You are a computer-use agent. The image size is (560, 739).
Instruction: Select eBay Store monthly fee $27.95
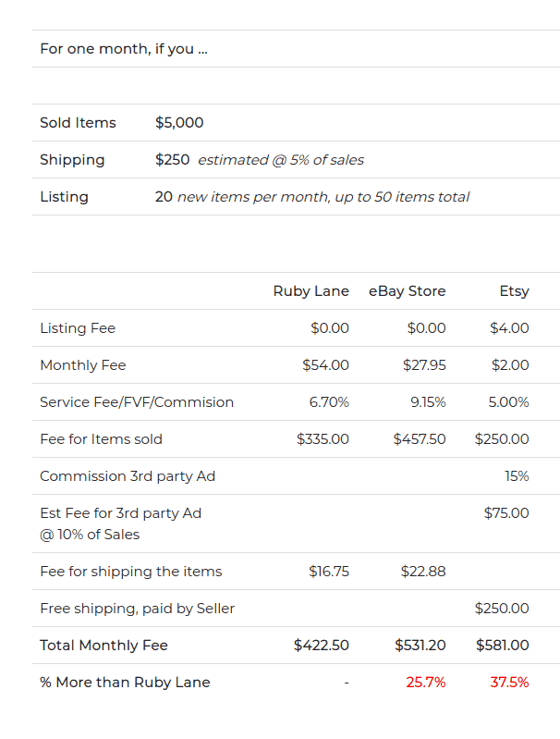(x=424, y=365)
